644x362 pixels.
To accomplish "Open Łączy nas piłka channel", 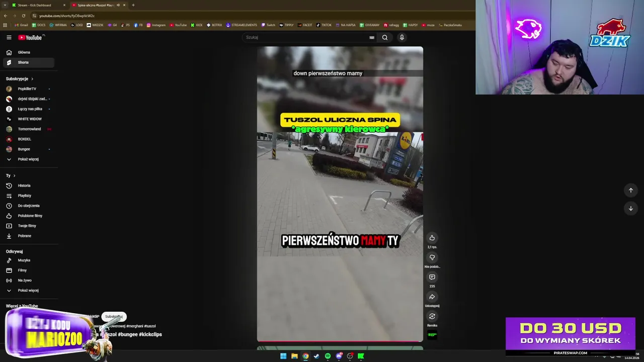I will [29, 109].
